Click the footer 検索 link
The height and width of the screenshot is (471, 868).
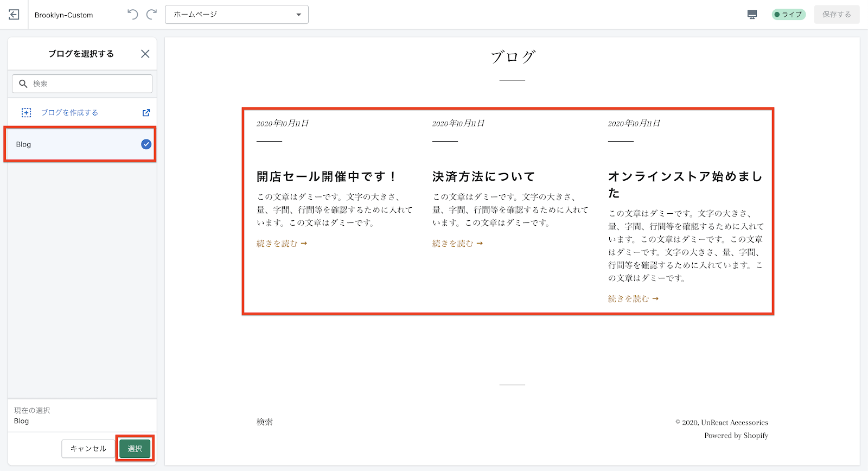265,422
